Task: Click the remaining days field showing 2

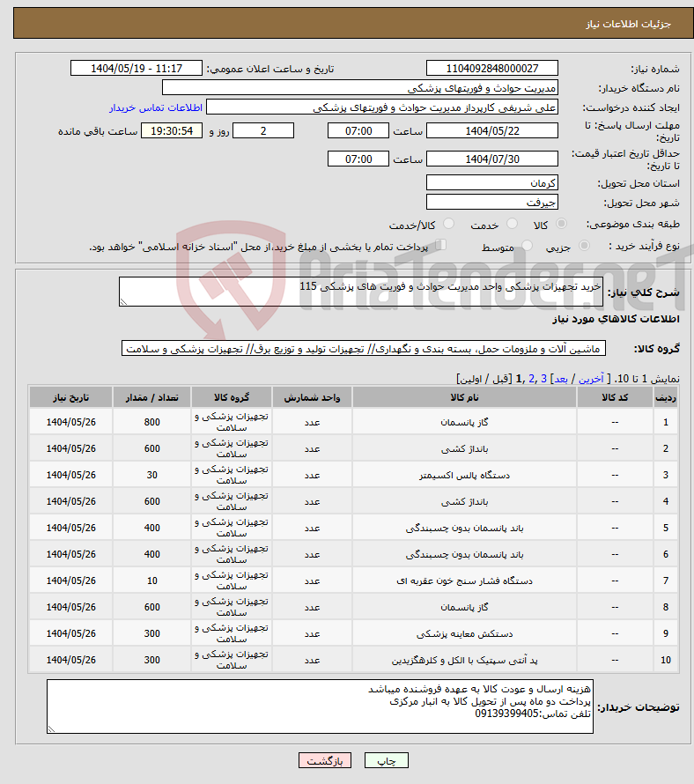Action: [x=263, y=131]
